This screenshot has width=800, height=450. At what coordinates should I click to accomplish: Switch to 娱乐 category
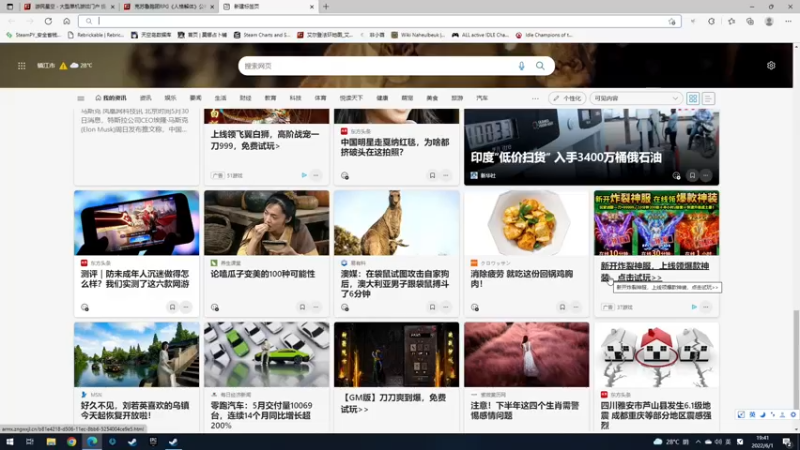click(170, 98)
